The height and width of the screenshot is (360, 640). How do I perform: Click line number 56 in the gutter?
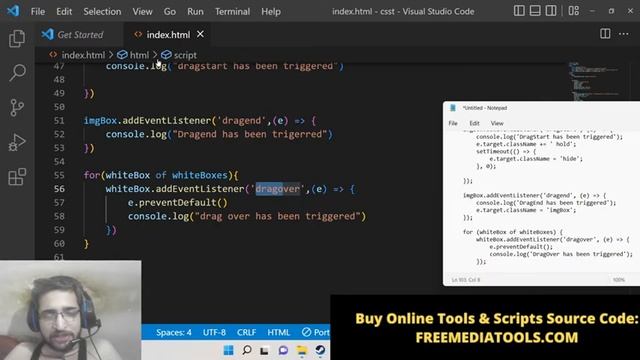[x=59, y=189]
